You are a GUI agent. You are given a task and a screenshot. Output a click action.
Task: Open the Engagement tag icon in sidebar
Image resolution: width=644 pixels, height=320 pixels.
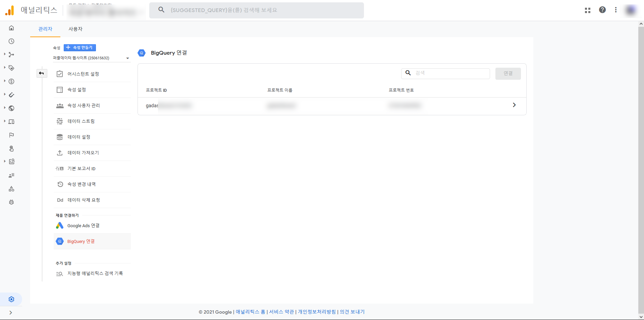click(x=11, y=68)
